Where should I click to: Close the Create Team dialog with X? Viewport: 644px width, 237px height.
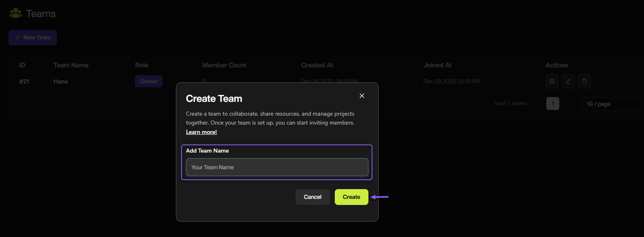[x=362, y=96]
